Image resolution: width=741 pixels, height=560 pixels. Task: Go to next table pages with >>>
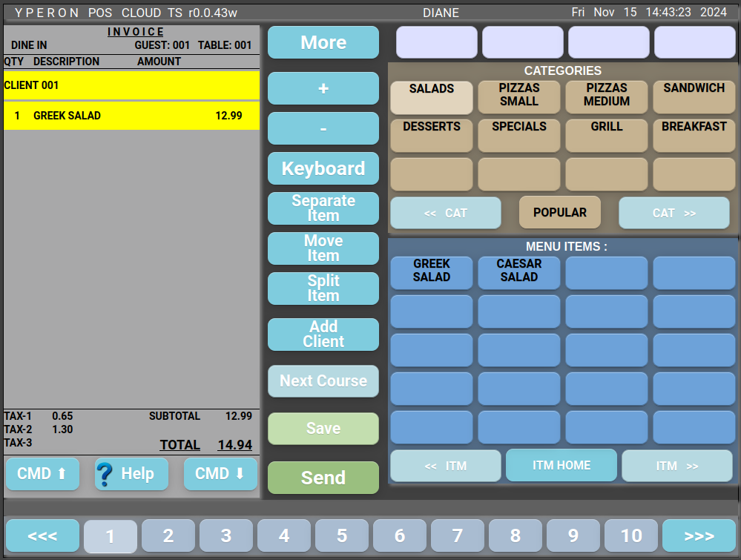[x=699, y=536]
